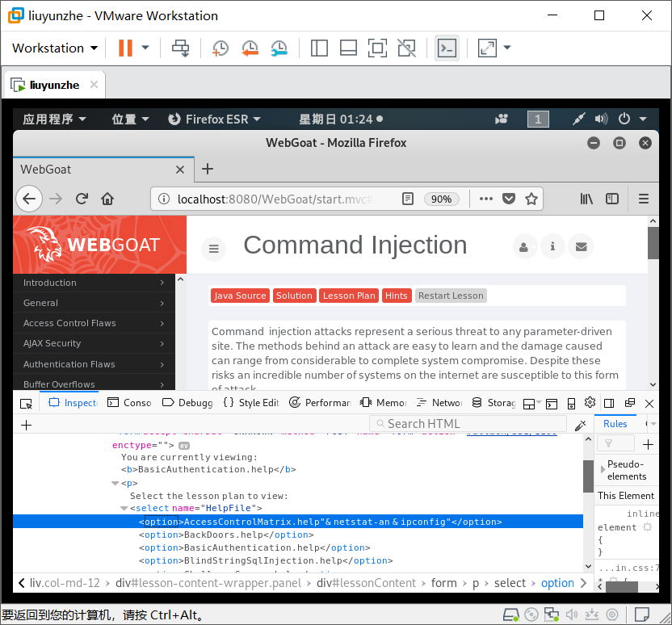This screenshot has width=672, height=625.
Task: Bookmark this page with star
Action: 531,199
